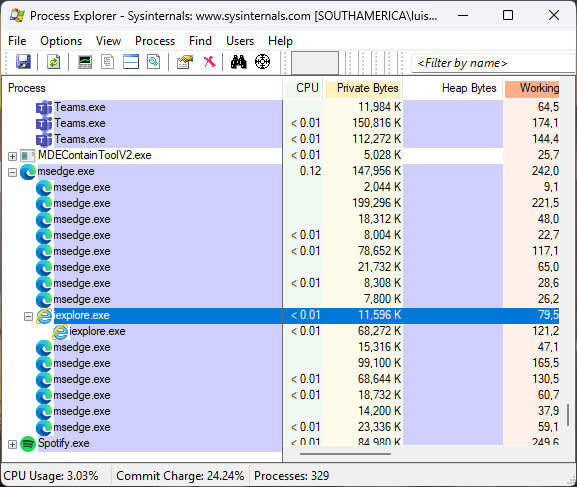Open System Information graph icon
This screenshot has height=487, width=577.
click(x=85, y=62)
